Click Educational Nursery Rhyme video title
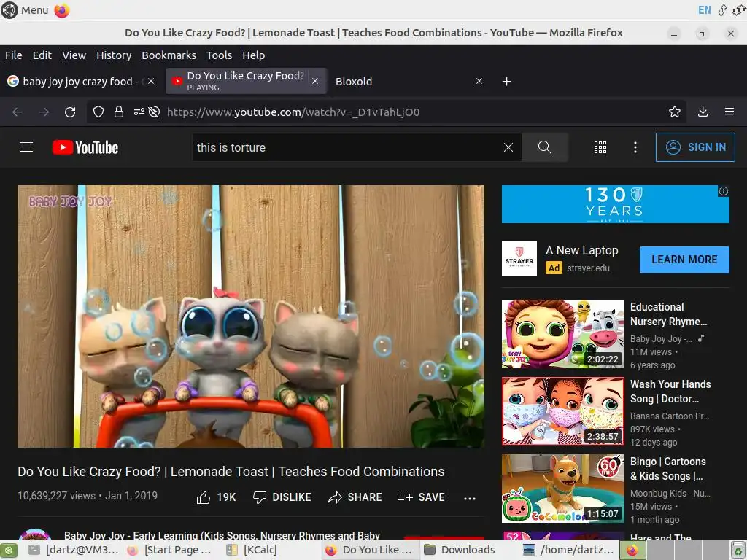 [x=668, y=314]
